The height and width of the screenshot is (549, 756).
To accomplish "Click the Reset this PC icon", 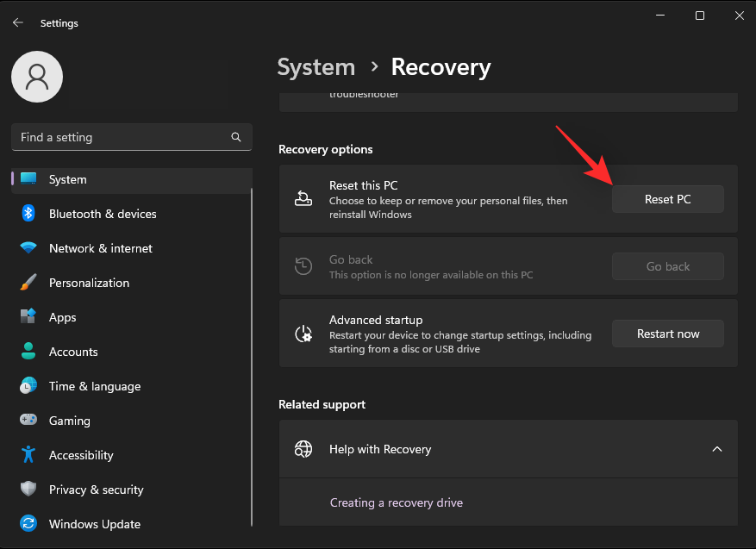I will click(x=303, y=198).
